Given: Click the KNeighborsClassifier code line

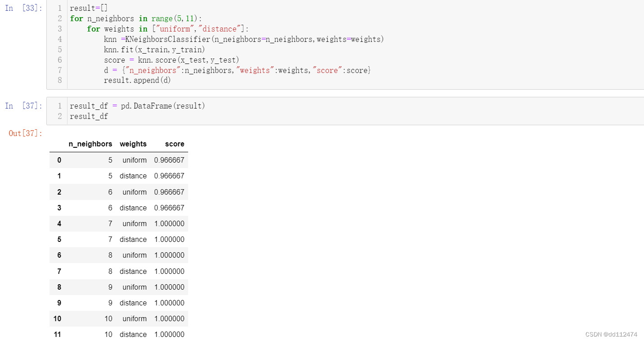Looking at the screenshot, I should [244, 39].
